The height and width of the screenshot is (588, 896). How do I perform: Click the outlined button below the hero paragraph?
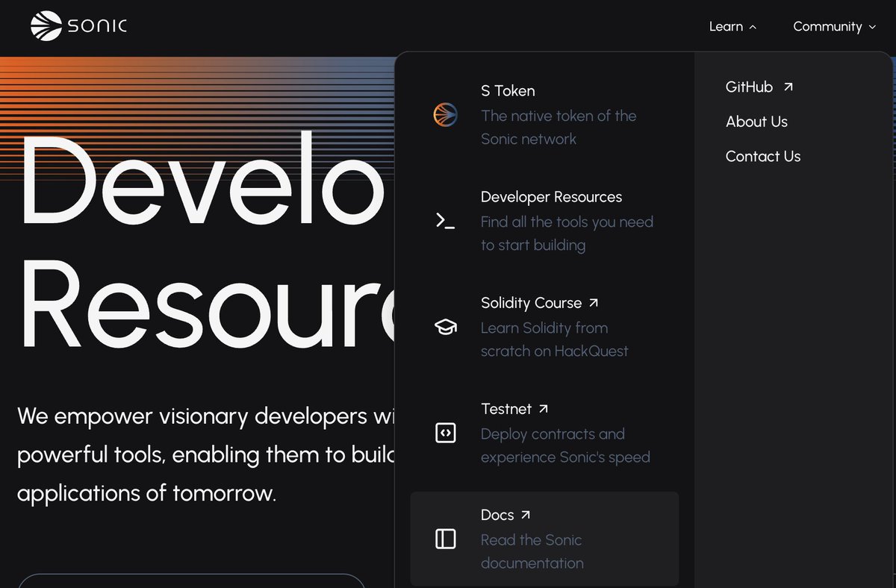(x=191, y=581)
